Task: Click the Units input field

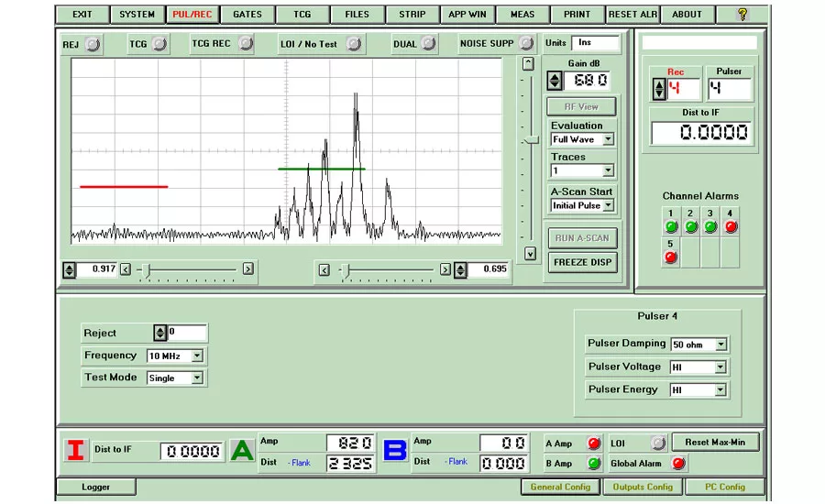Action: click(x=597, y=43)
